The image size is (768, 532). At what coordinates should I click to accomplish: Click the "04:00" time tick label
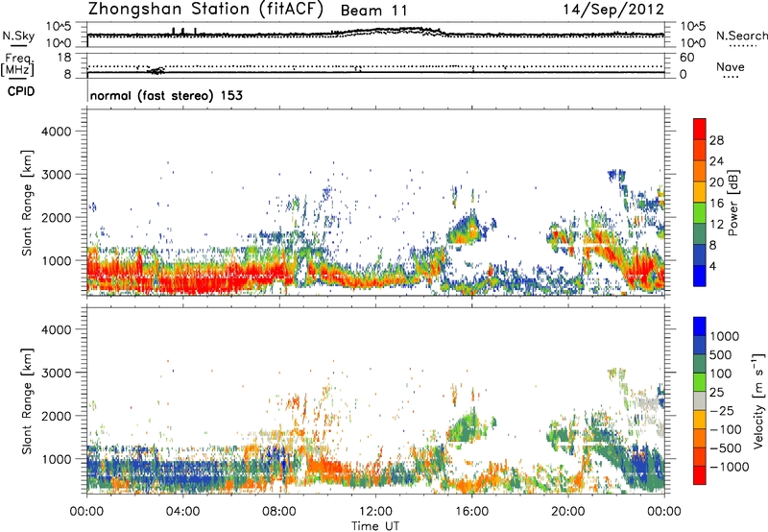(182, 512)
